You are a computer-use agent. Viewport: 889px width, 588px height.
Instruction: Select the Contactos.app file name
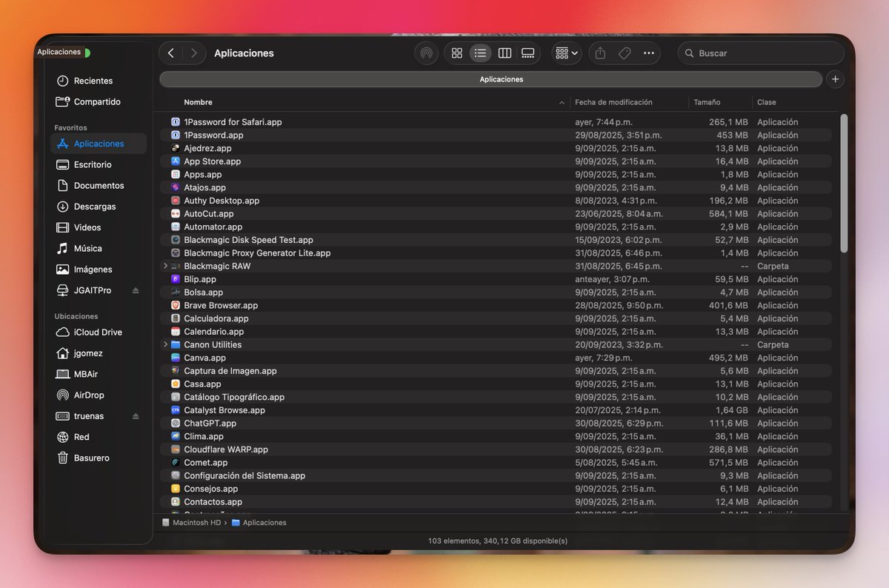[213, 502]
